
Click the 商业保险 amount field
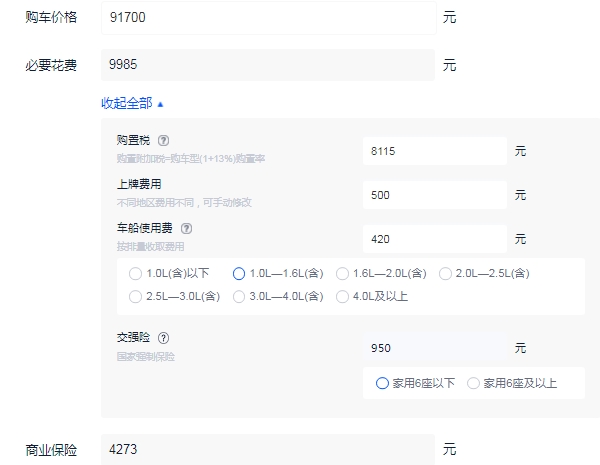(x=268, y=449)
